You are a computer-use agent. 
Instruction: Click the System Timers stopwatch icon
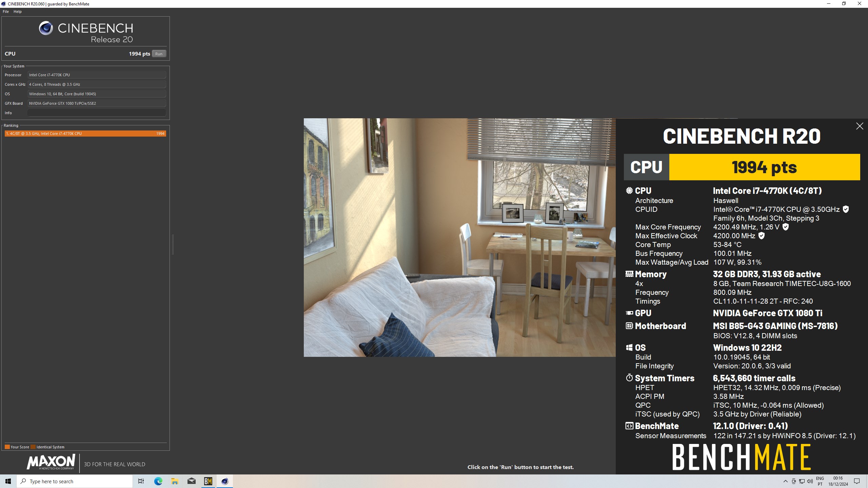pos(629,378)
